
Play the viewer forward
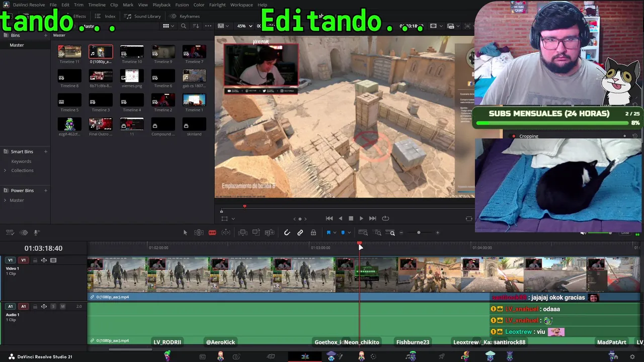point(361,218)
